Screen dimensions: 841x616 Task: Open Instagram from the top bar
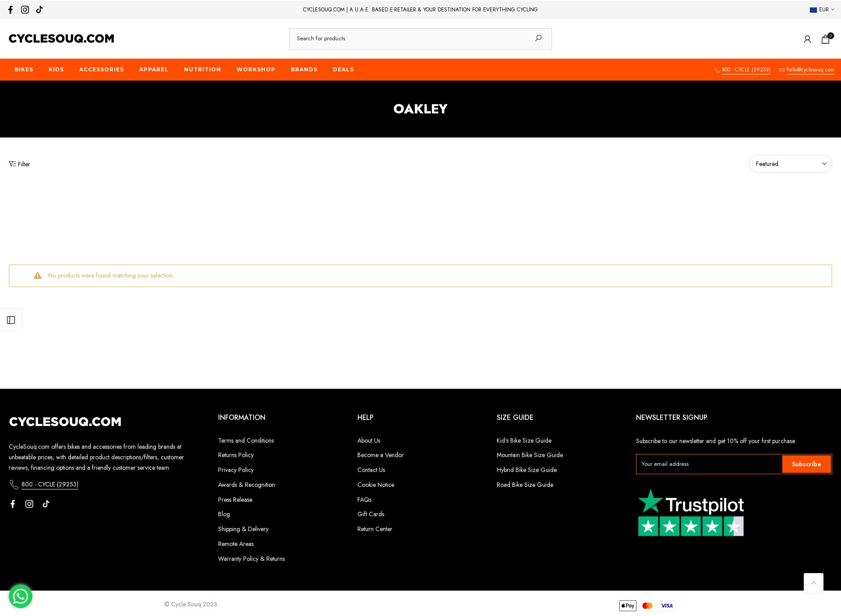pos(25,10)
